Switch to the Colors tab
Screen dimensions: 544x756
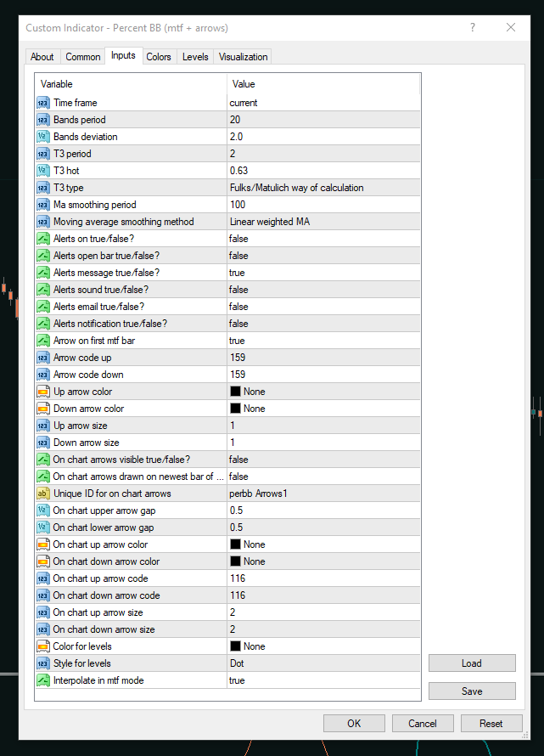coord(159,57)
